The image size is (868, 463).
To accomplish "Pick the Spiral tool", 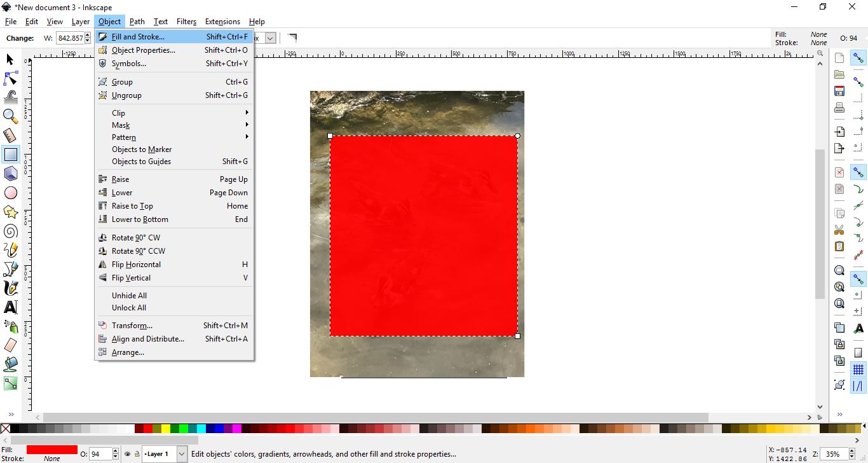I will [10, 231].
